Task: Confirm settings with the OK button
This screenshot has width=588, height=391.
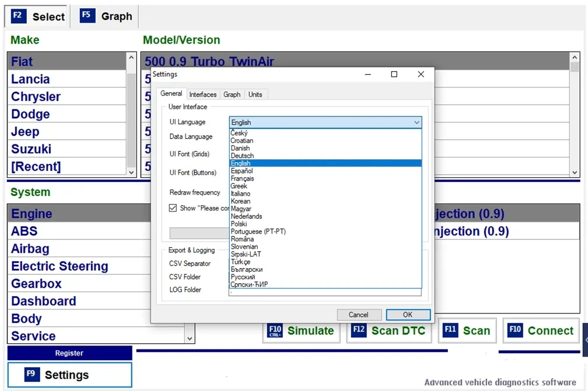Action: pos(408,315)
